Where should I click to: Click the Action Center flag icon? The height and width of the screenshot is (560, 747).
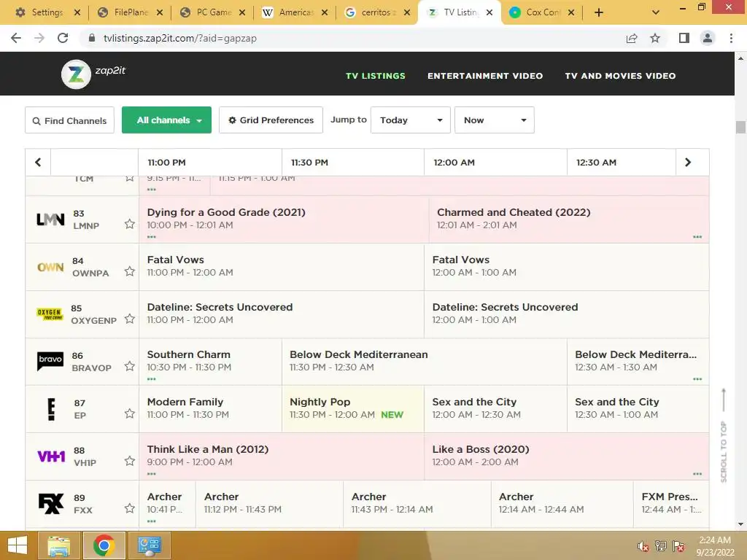pos(678,546)
